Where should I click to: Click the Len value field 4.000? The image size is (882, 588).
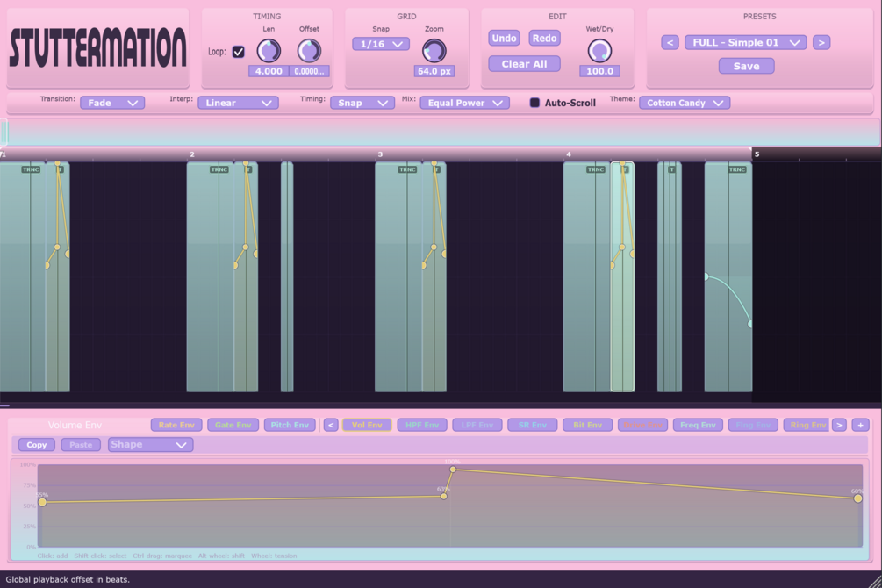point(269,71)
